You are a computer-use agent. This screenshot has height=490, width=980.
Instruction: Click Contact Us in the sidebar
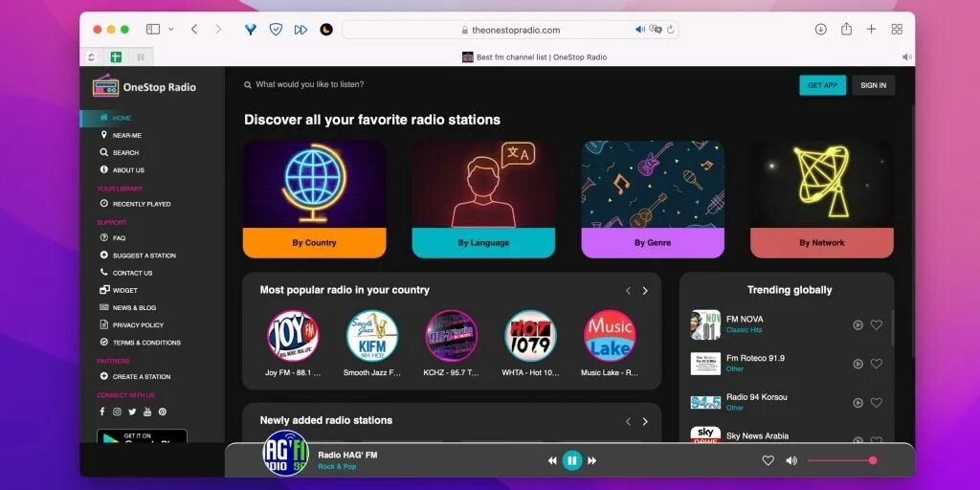[125, 273]
